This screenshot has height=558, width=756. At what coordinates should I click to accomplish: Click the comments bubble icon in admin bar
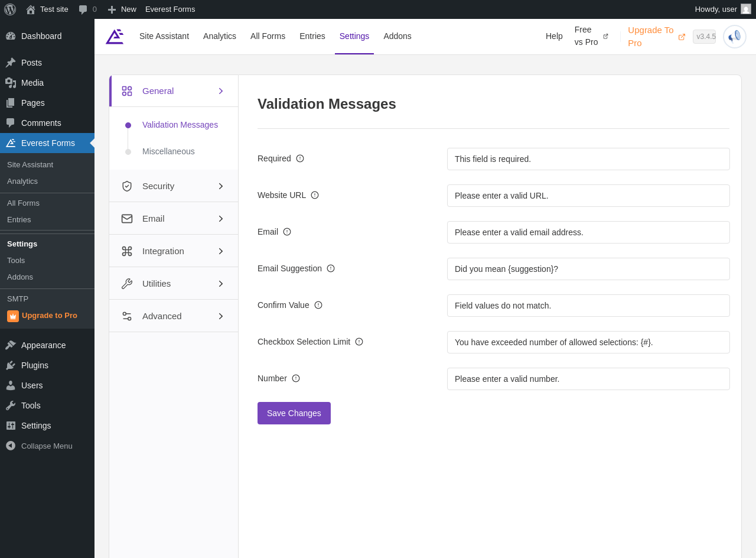point(83,9)
